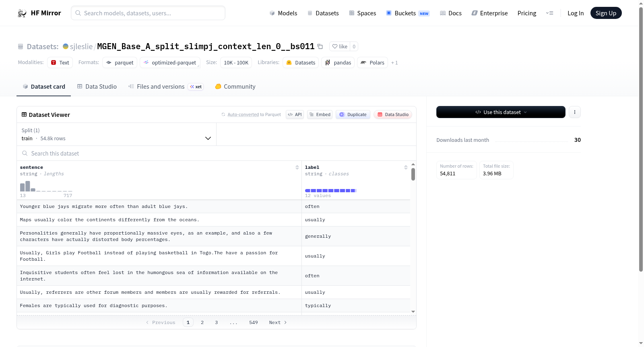Like the dataset via heart button
Screen dimensions: 644x347
coord(340,46)
